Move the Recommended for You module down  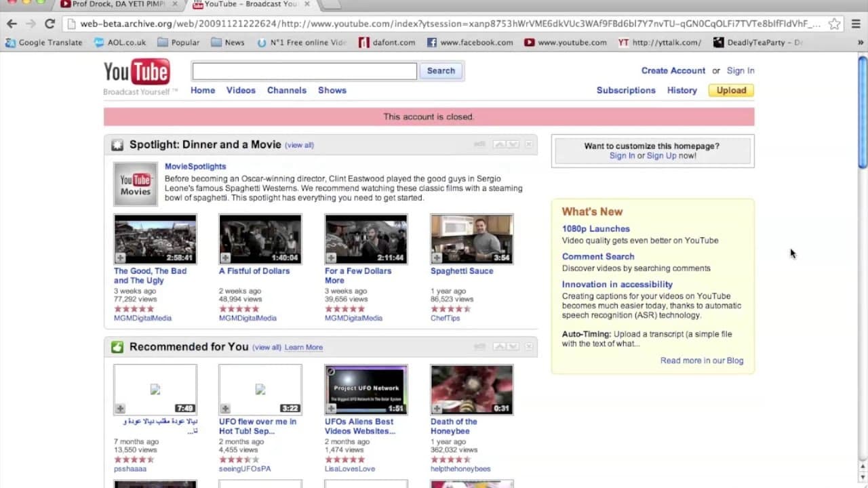click(x=513, y=346)
